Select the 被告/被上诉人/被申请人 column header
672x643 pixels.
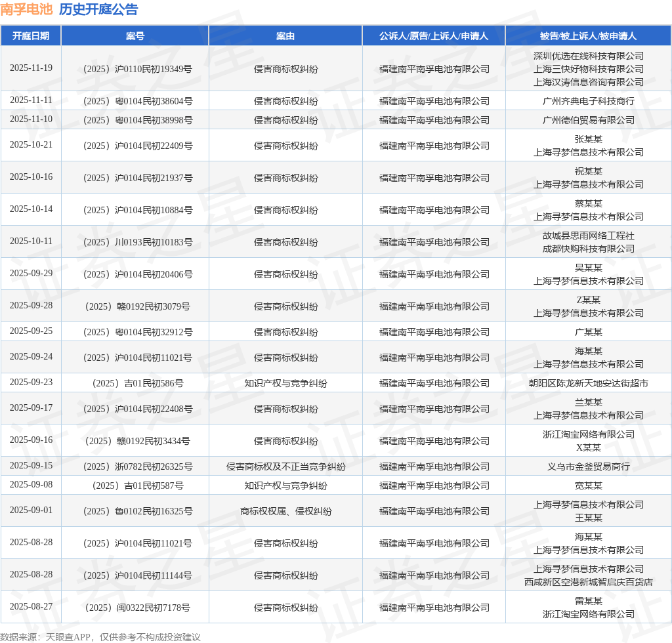(x=588, y=36)
